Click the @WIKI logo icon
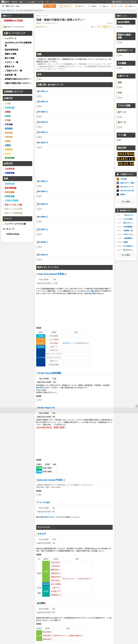 5,2
